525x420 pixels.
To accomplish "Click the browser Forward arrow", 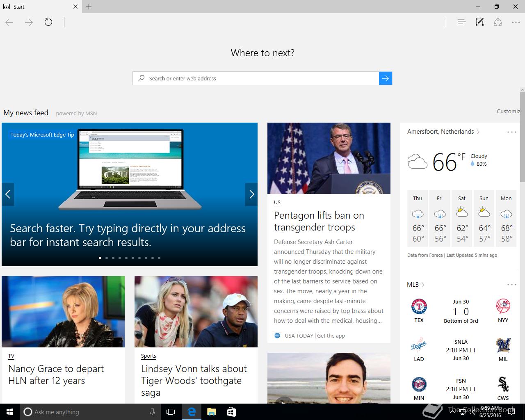I will click(x=29, y=22).
